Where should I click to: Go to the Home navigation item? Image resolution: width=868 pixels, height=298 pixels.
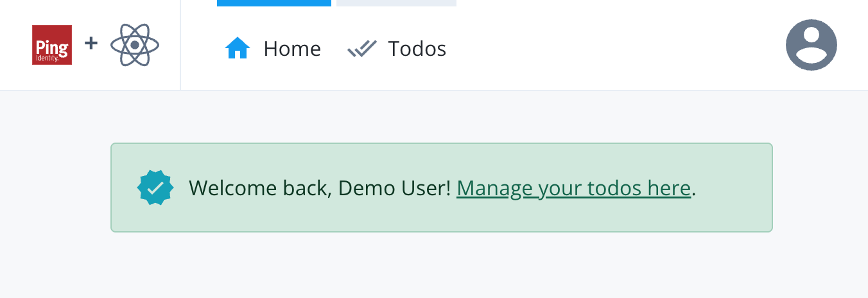[291, 49]
